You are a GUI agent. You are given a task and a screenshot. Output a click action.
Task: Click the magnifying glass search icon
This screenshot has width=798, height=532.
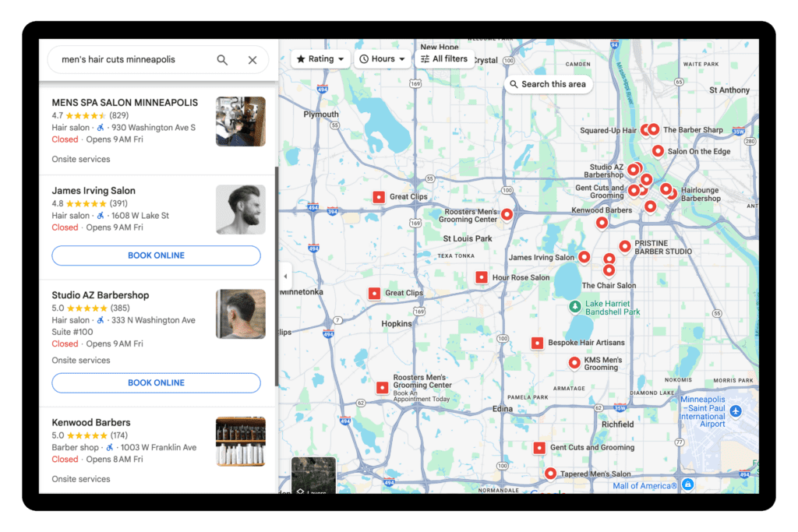tap(222, 60)
